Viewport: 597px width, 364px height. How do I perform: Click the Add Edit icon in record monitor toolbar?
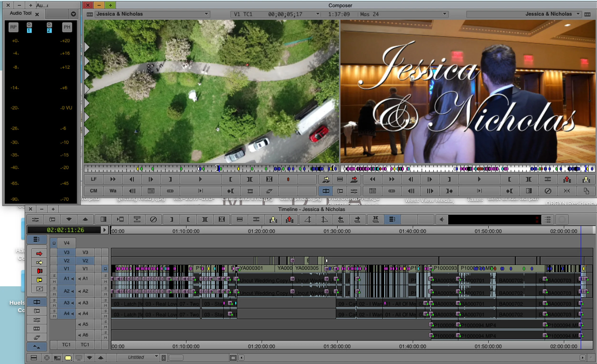548,179
